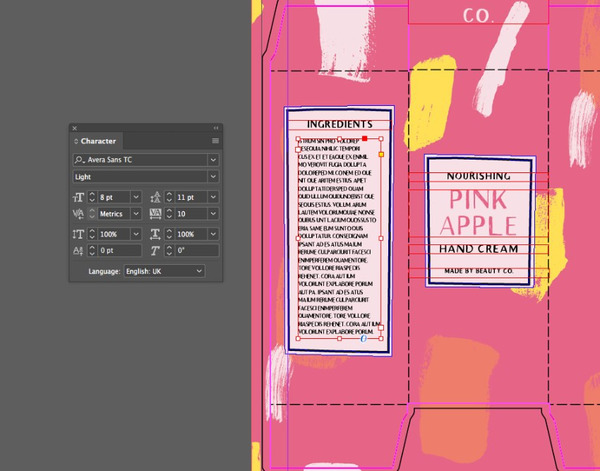Open the Character panel flyout menu
Viewport: 600px width, 471px height.
click(x=214, y=141)
